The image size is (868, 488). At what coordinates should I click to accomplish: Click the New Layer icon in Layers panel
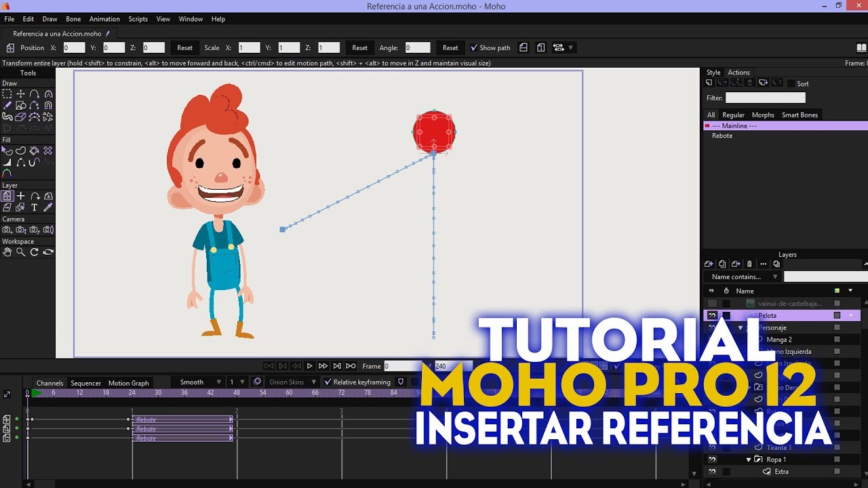[x=709, y=264]
